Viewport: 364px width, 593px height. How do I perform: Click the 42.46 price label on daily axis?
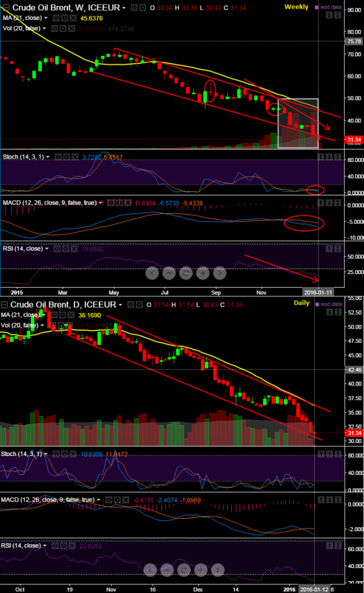[354, 370]
